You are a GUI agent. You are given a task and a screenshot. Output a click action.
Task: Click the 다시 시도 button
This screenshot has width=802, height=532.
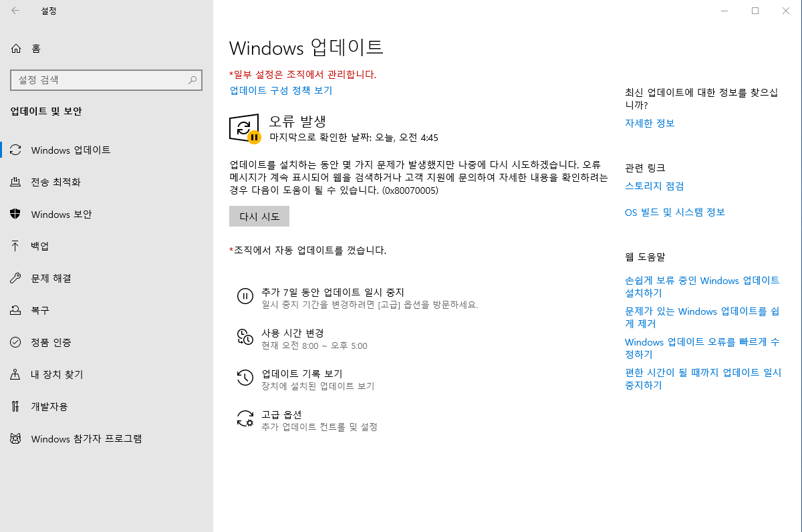[259, 217]
